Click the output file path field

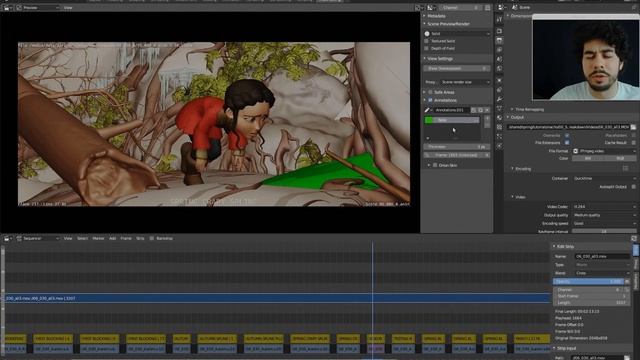coord(568,127)
